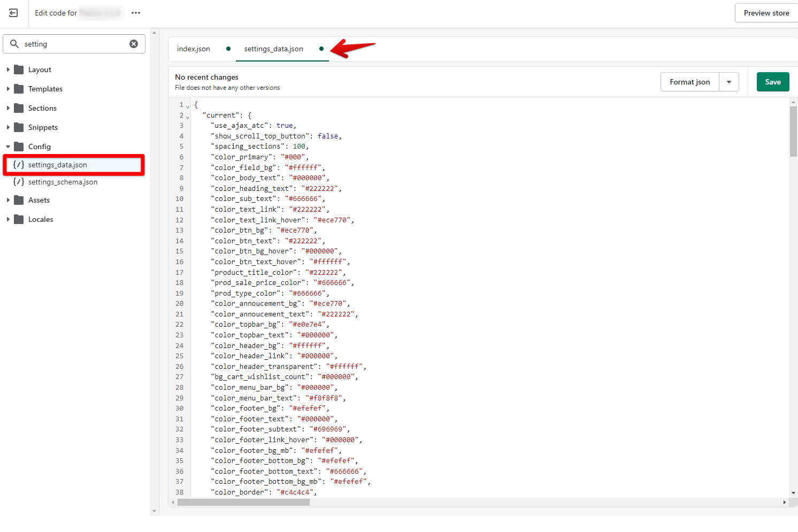798x532 pixels.
Task: Open the three-dots more actions menu
Action: point(136,13)
